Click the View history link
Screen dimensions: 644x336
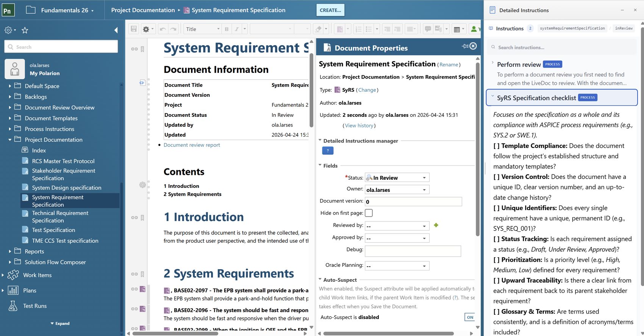click(359, 126)
